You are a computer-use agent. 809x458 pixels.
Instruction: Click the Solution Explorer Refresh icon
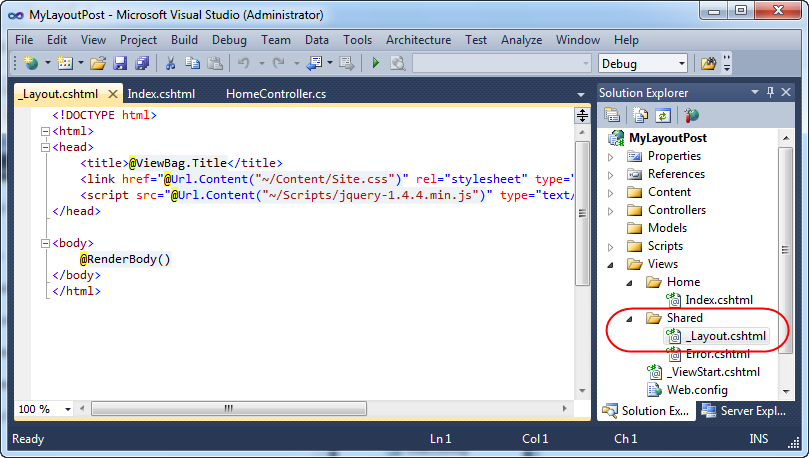663,115
